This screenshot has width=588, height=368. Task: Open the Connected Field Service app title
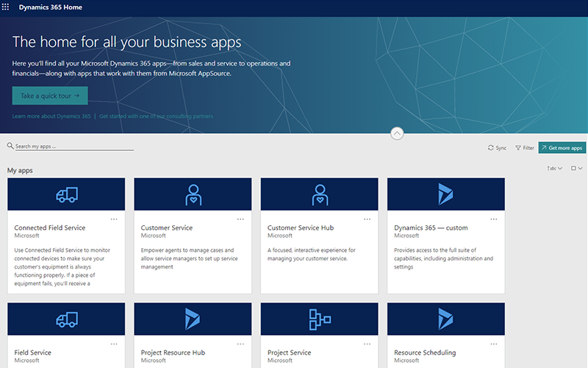coord(50,227)
